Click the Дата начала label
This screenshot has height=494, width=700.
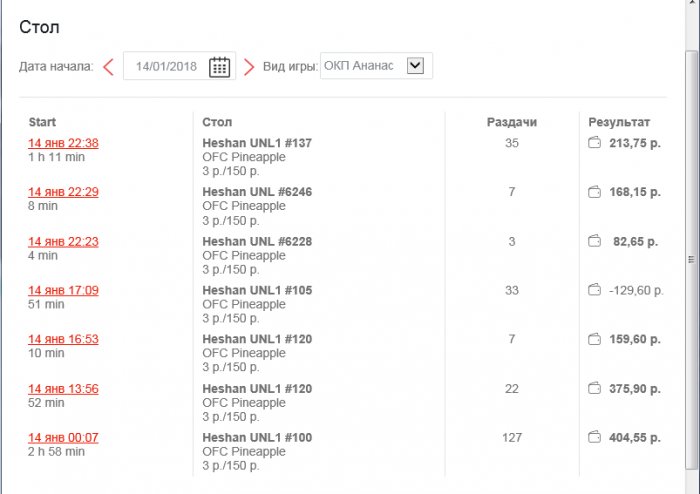[x=56, y=66]
